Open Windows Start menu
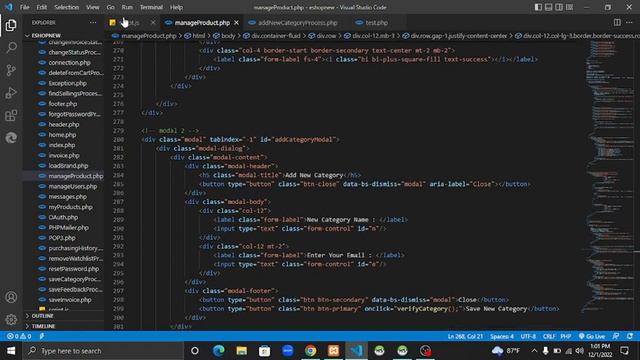Viewport: 640px width, 360px height. coord(11,351)
